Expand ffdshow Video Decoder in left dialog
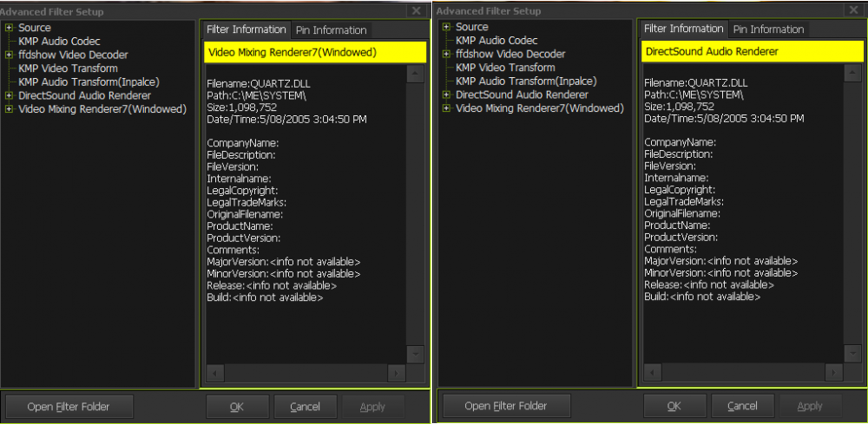The height and width of the screenshot is (424, 868). tap(9, 55)
